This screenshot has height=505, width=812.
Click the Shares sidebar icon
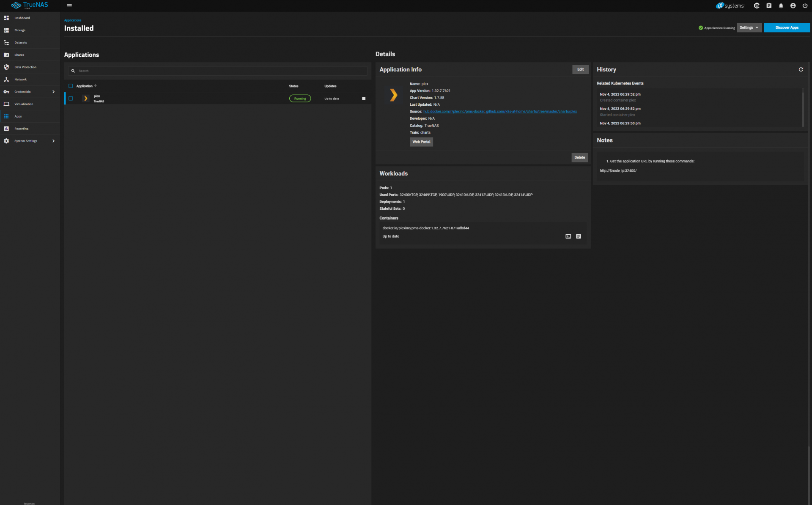coord(6,55)
